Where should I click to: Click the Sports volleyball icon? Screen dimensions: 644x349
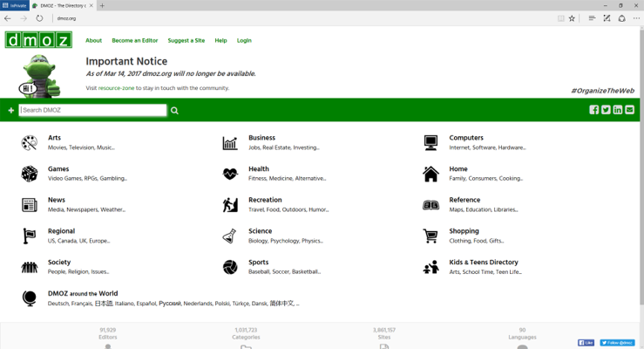(x=230, y=267)
